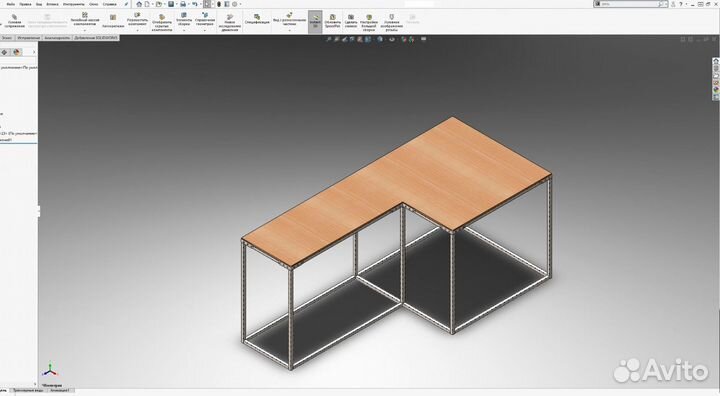Open the Окно menu

click(94, 4)
